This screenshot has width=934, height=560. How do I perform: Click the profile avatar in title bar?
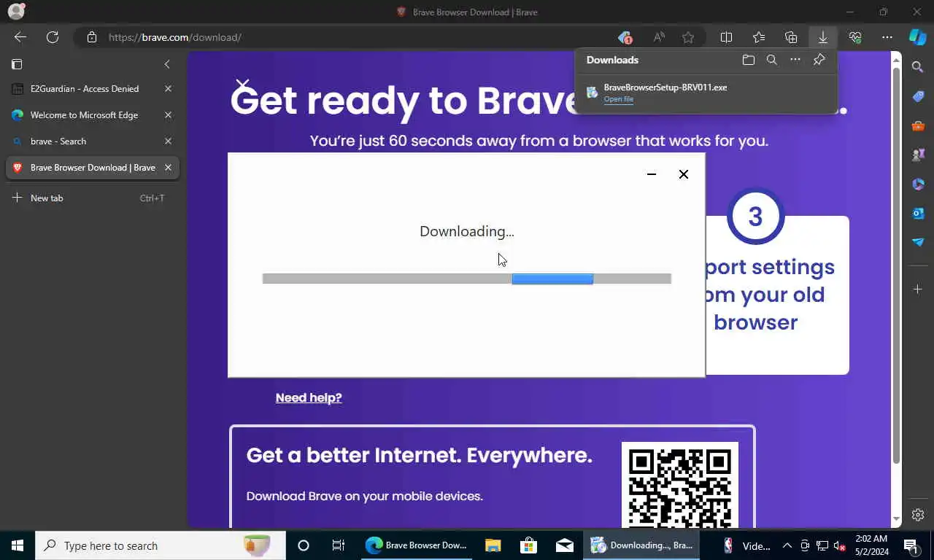[16, 12]
